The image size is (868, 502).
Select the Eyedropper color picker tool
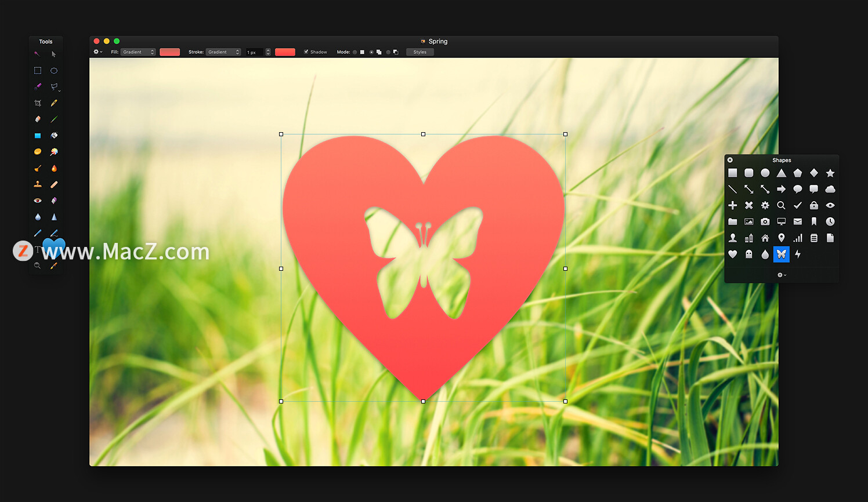[x=54, y=265]
